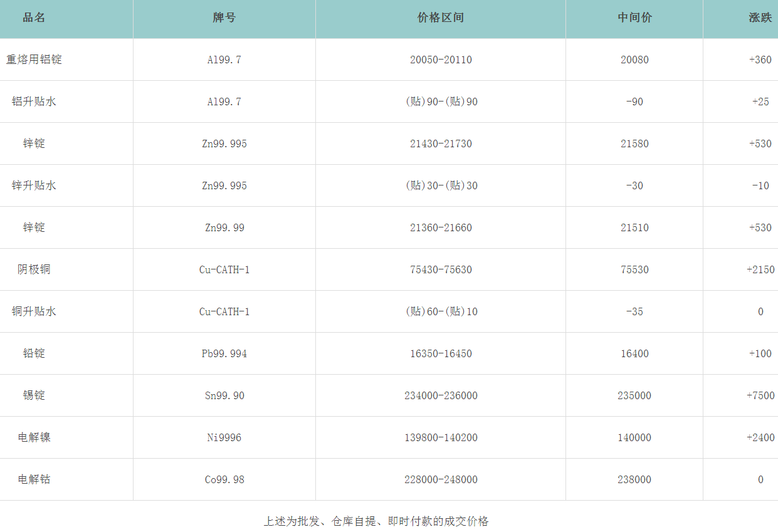Open the 阴极铜 product entry
778x532 pixels.
34,269
